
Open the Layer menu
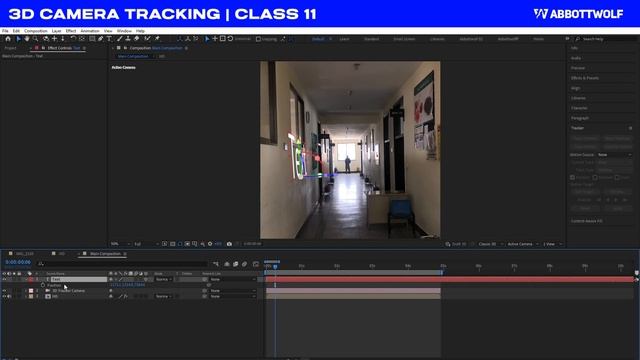point(56,31)
